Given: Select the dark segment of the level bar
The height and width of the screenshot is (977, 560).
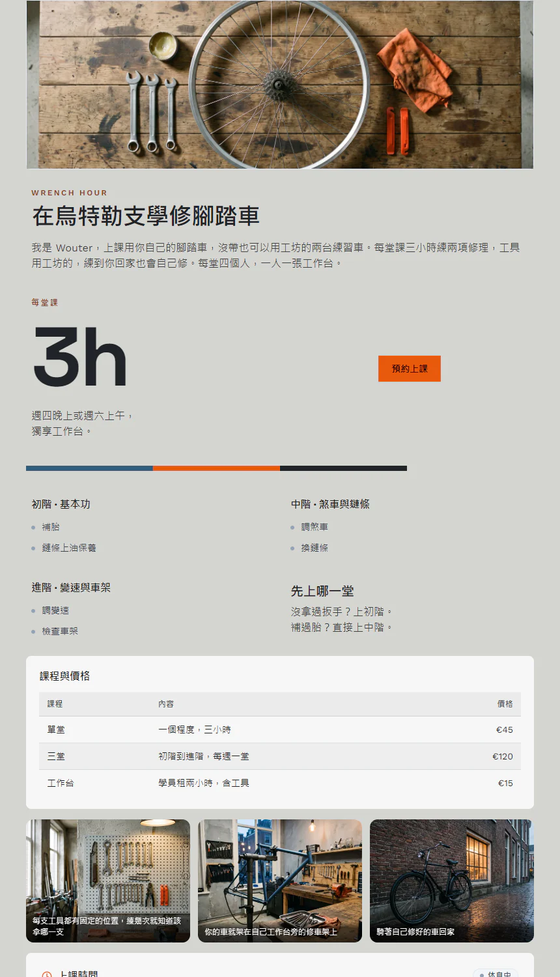Looking at the screenshot, I should click(x=343, y=468).
